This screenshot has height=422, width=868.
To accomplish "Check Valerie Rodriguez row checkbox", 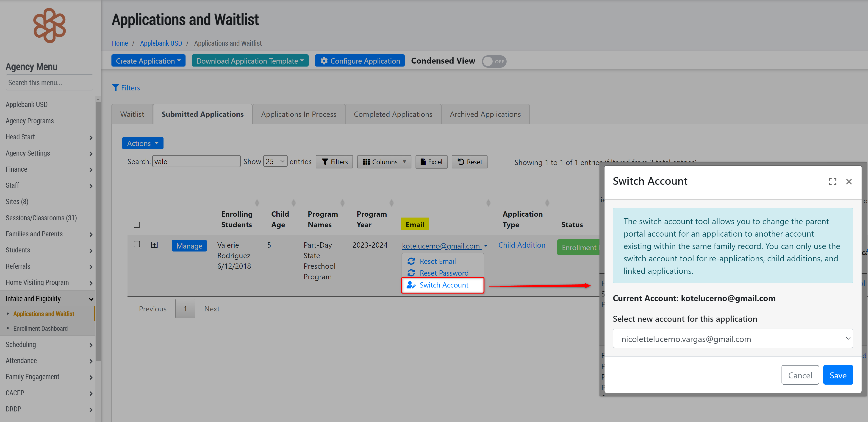I will point(137,244).
